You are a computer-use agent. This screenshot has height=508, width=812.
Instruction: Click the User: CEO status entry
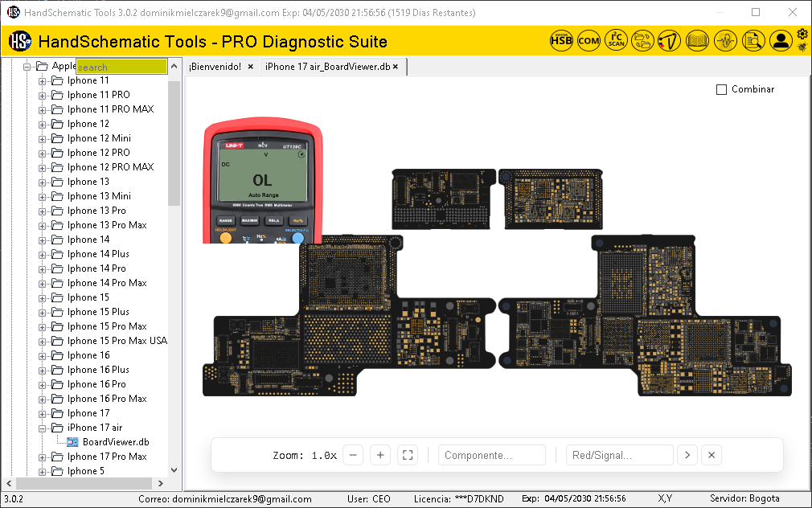369,498
